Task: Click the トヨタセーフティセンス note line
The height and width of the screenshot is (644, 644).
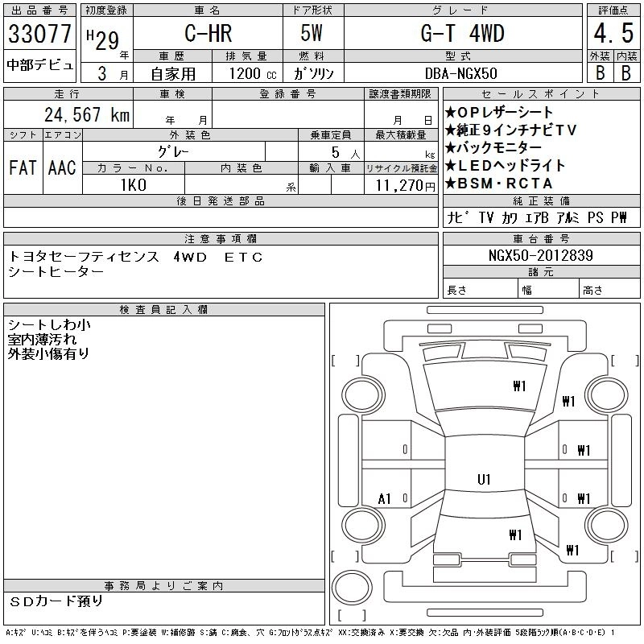Action: pos(135,257)
